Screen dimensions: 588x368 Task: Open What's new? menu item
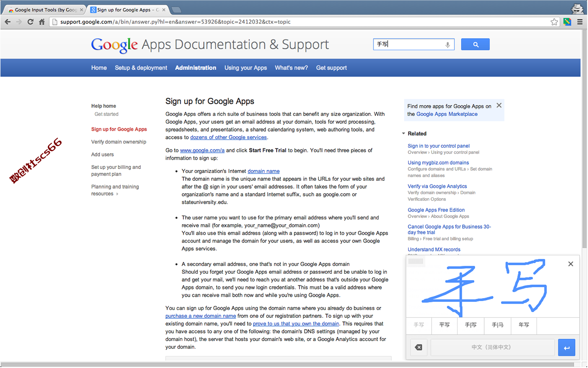pyautogui.click(x=291, y=68)
